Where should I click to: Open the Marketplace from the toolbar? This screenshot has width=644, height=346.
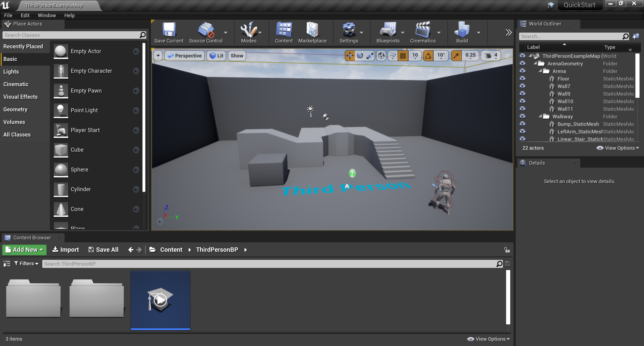[x=312, y=30]
